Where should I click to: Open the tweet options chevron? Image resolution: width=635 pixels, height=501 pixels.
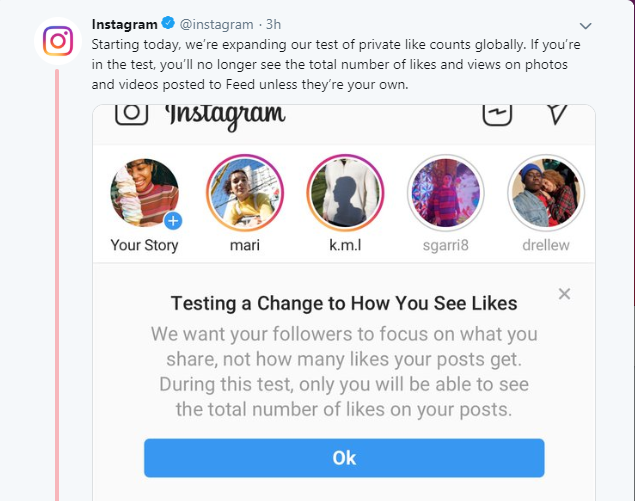pos(585,25)
